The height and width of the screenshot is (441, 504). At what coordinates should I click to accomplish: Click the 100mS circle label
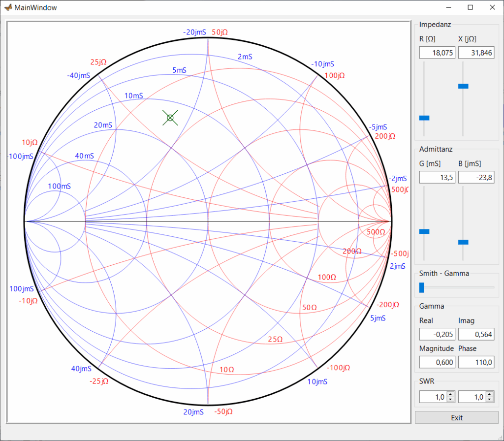[x=60, y=187]
